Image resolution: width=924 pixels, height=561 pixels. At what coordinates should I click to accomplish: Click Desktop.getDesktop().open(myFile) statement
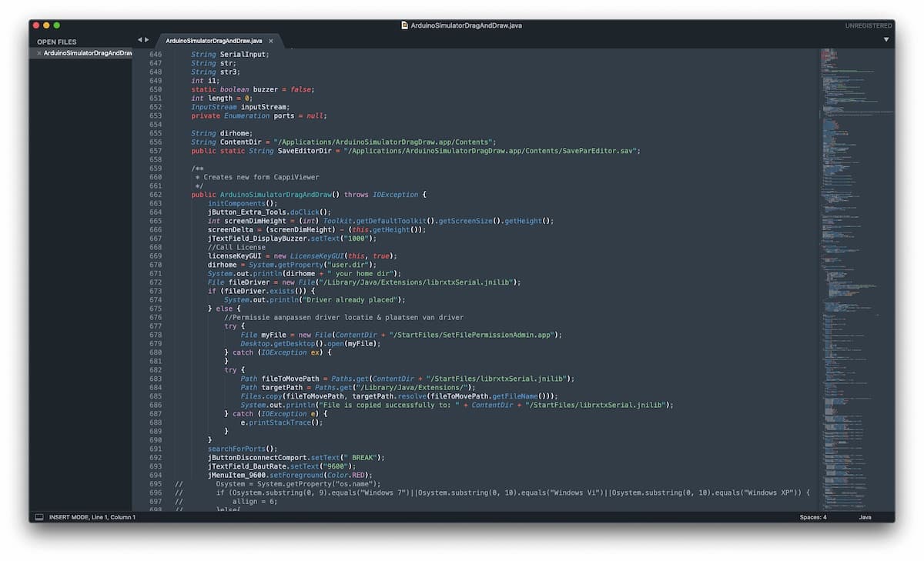[x=312, y=343]
